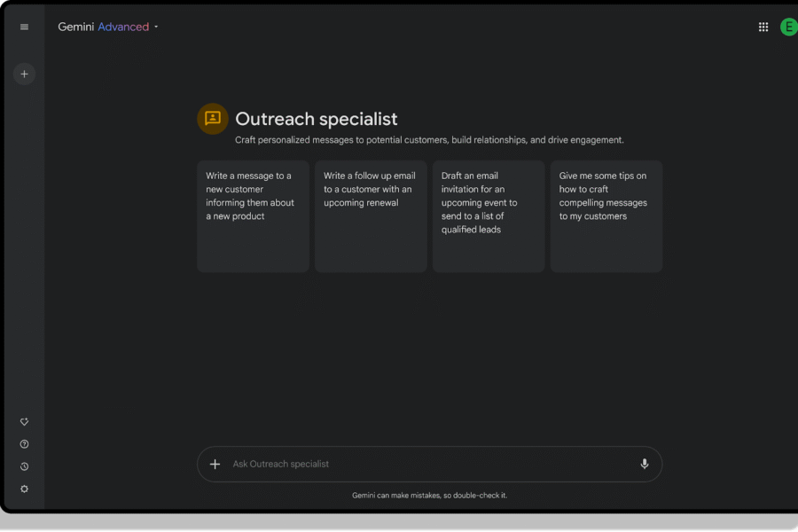Select 'Draft an email invitation' suggestion card
Screen dimensions: 798x532
point(489,216)
